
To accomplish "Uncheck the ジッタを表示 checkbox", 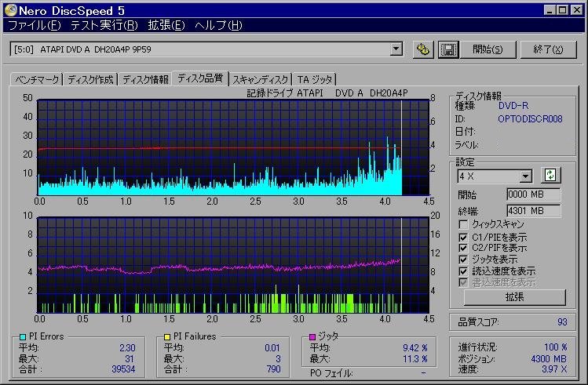I will click(x=463, y=260).
